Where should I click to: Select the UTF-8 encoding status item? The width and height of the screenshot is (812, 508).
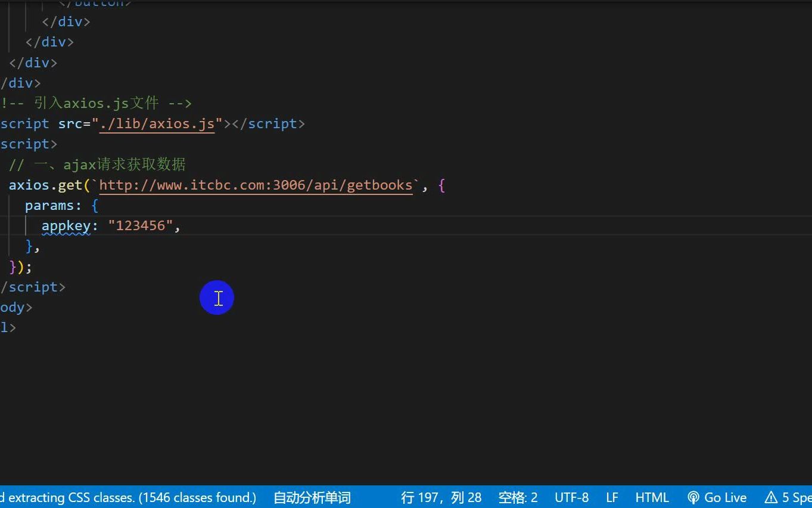(x=571, y=497)
